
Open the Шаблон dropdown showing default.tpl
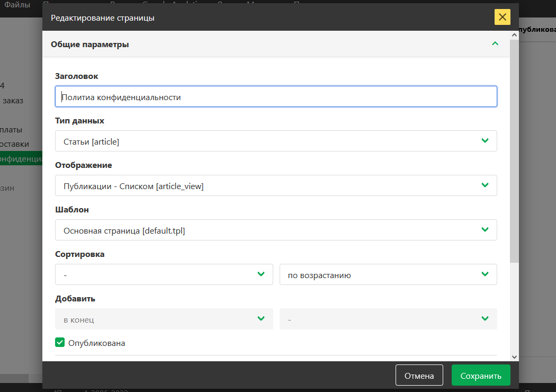(x=275, y=230)
